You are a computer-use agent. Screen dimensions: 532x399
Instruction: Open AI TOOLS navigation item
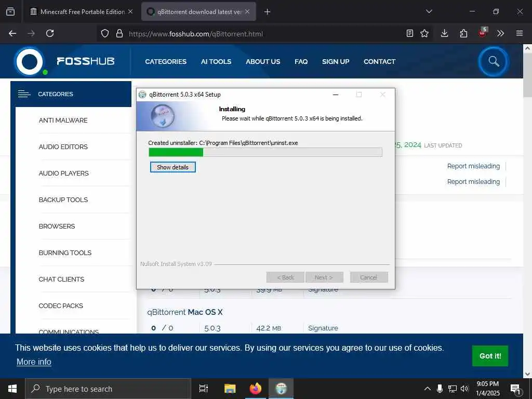coord(216,62)
